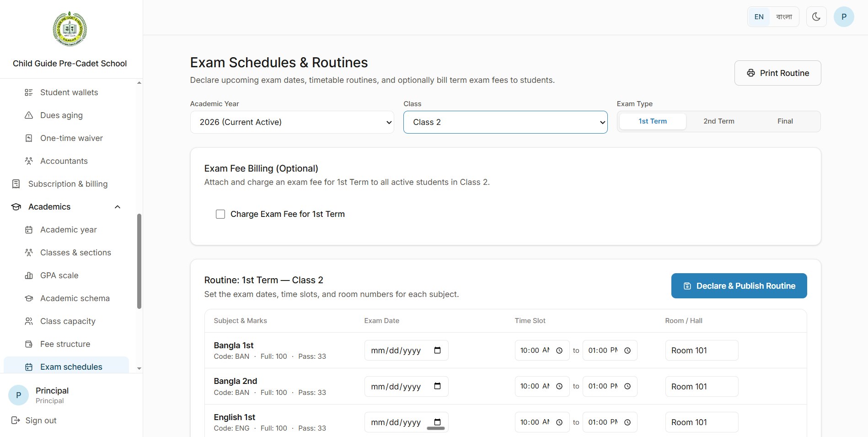Click the Student wallets icon
The height and width of the screenshot is (437, 868).
[29, 92]
